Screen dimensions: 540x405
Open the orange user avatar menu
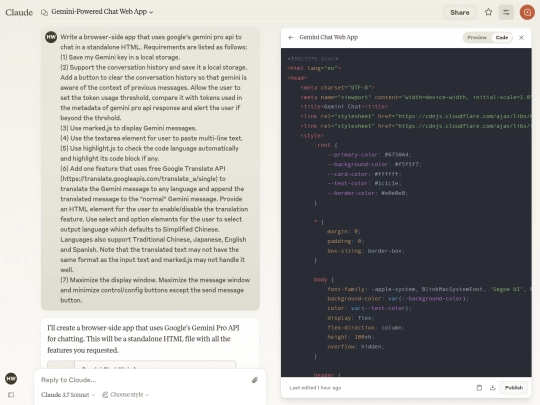tap(527, 12)
